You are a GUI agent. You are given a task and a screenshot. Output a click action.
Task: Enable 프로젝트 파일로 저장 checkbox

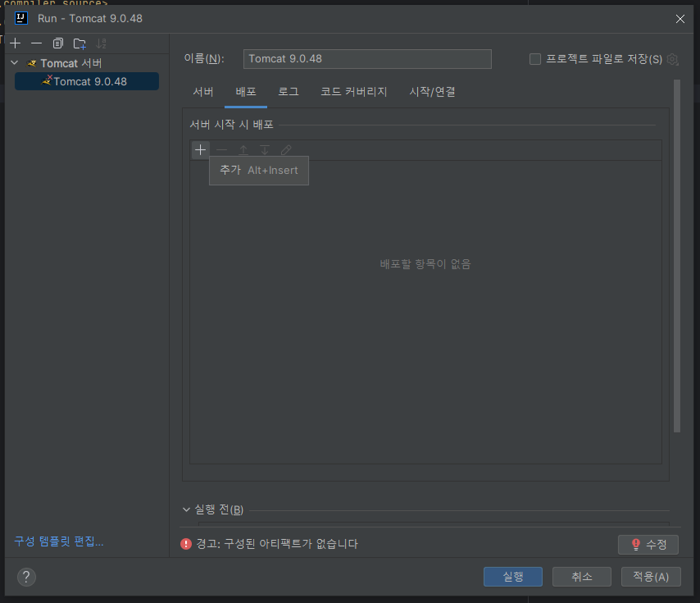(535, 59)
